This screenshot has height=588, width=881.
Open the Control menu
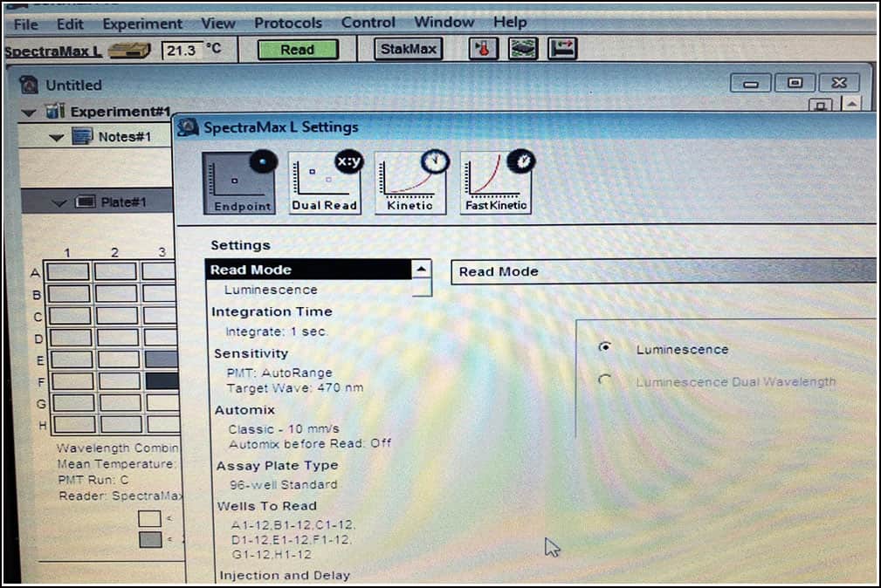pyautogui.click(x=368, y=23)
